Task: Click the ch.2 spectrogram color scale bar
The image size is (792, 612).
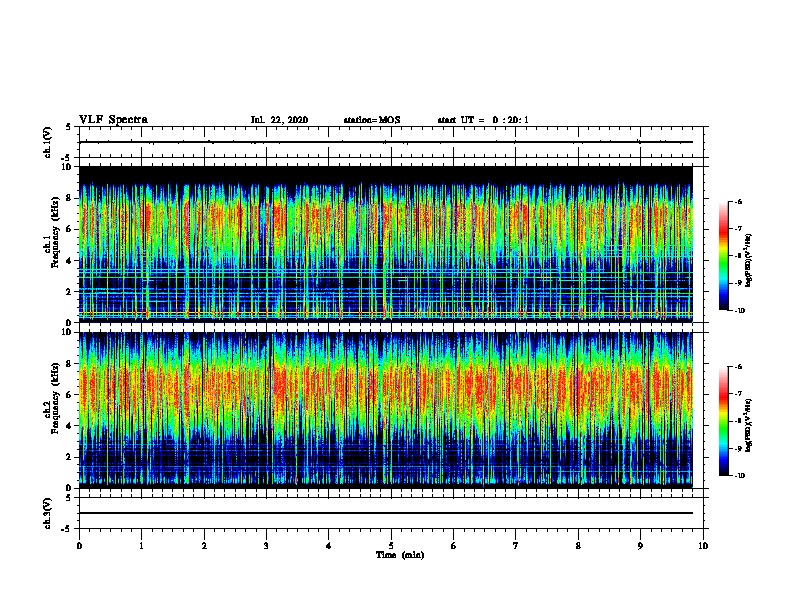Action: (724, 421)
